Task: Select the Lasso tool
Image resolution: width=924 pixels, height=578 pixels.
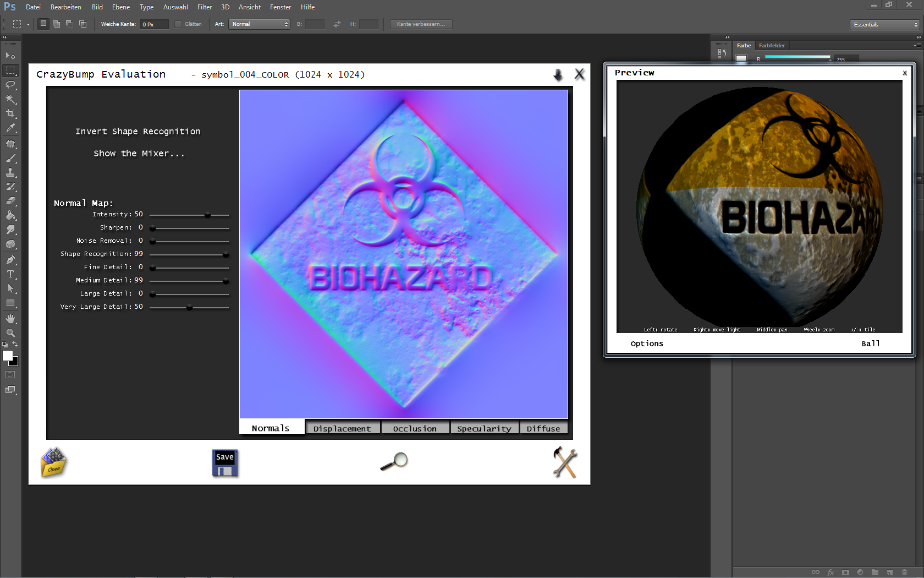Action: [x=10, y=85]
